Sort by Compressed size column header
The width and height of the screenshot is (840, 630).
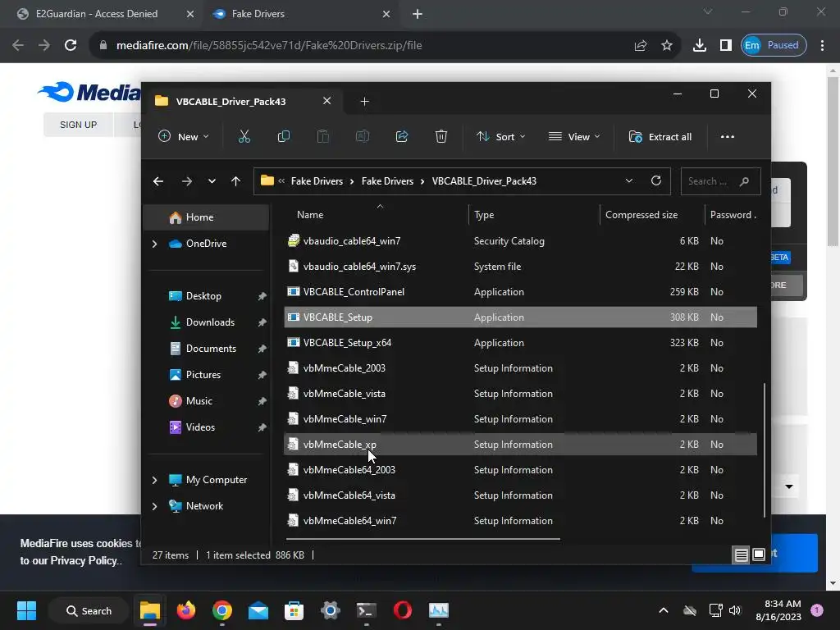641,215
